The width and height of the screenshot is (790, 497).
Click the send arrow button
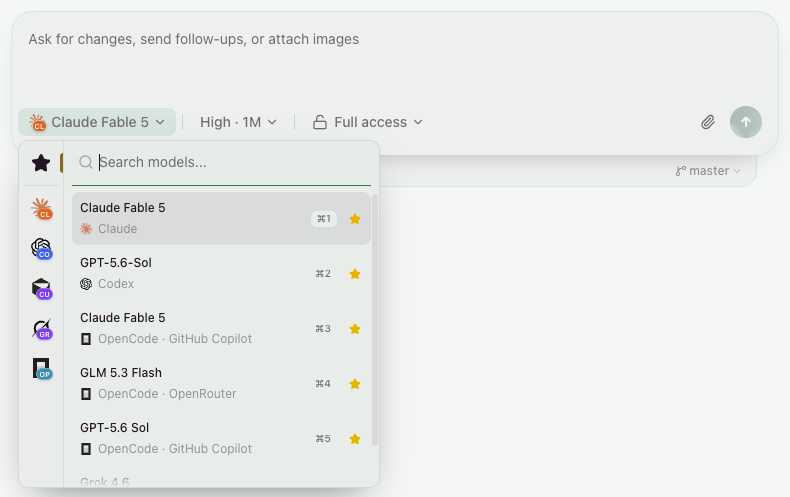[746, 122]
